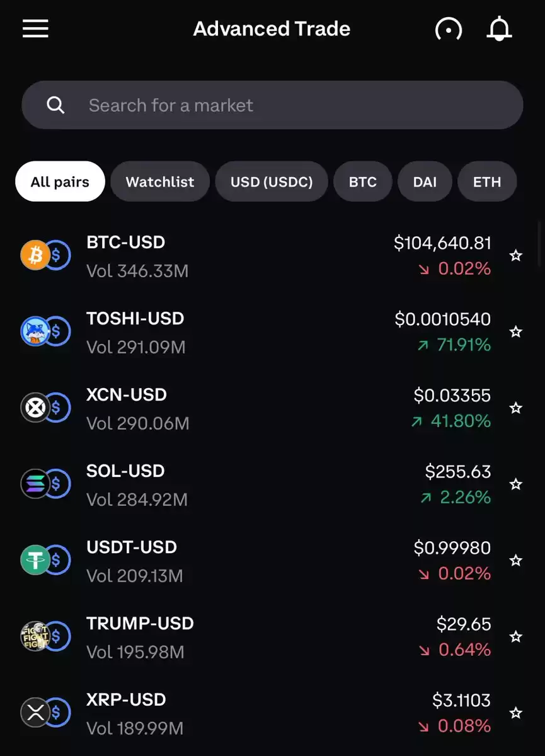This screenshot has height=756, width=545.
Task: Tap the TOSHI cat coin icon
Action: (35, 332)
